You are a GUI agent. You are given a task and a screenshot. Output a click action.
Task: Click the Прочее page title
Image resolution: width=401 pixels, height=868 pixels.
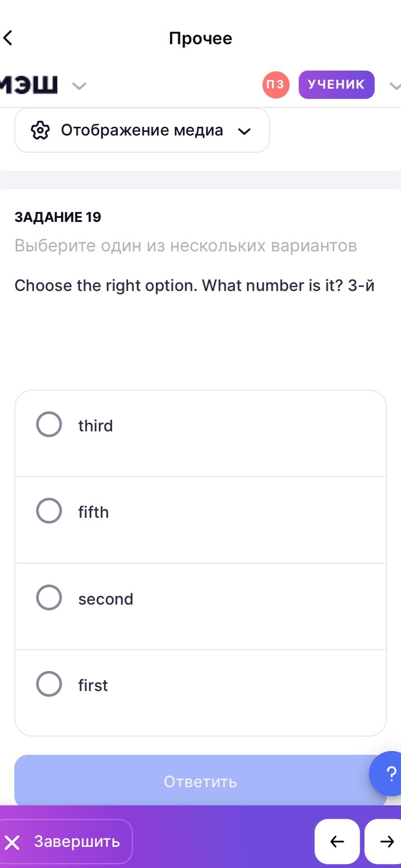point(200,38)
